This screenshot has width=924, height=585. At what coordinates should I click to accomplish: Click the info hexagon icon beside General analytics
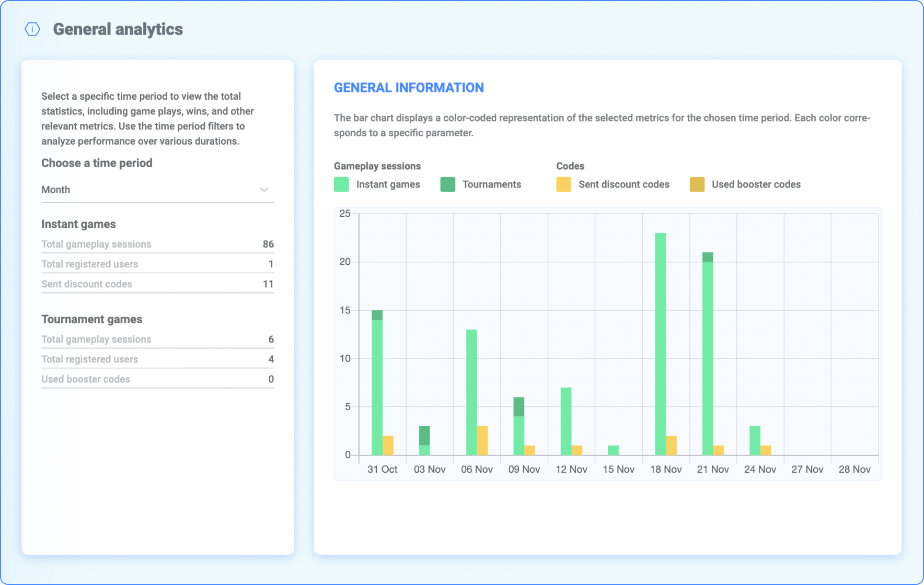pyautogui.click(x=32, y=29)
